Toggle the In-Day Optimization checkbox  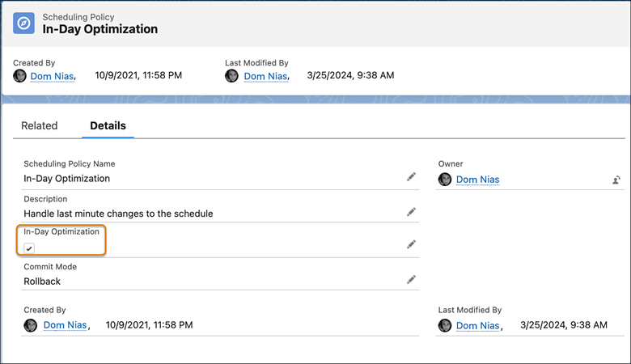(x=29, y=248)
